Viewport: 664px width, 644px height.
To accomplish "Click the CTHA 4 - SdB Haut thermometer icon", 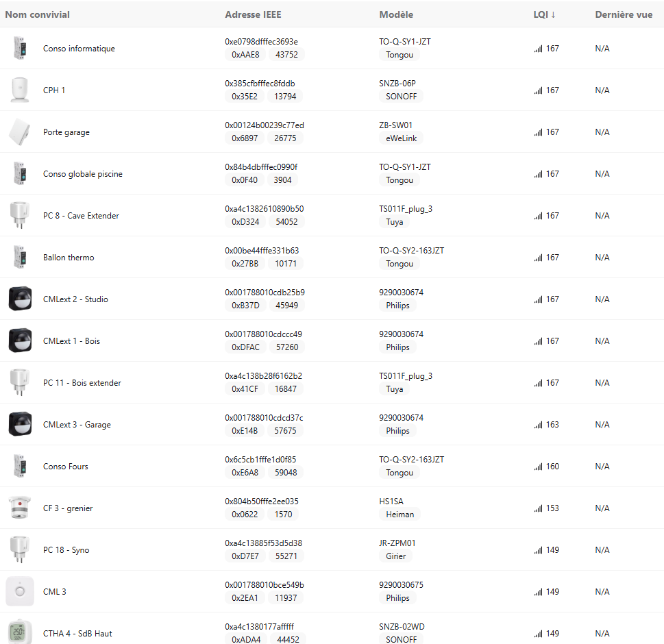I will (20, 632).
